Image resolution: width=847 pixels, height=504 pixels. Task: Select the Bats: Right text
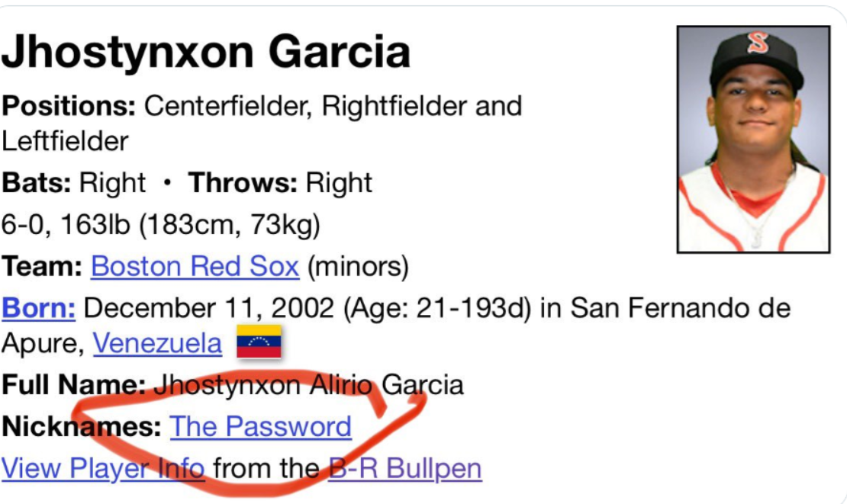[73, 183]
